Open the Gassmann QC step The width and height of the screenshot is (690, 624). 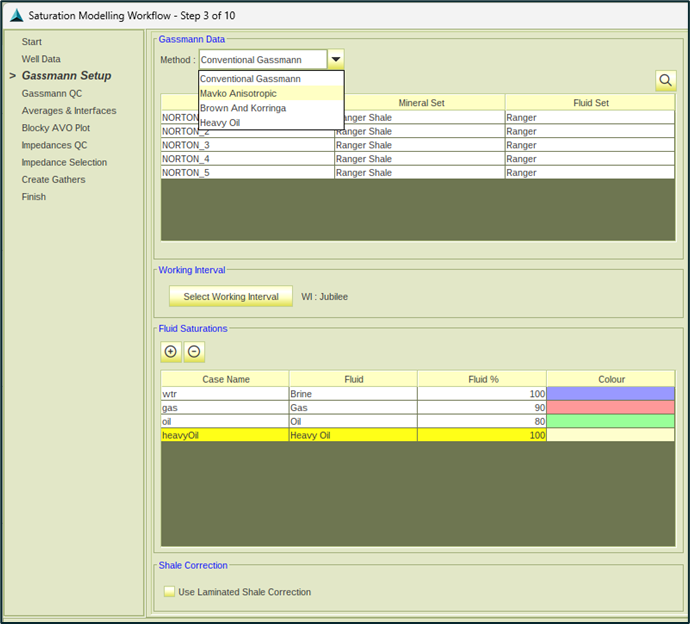[51, 93]
